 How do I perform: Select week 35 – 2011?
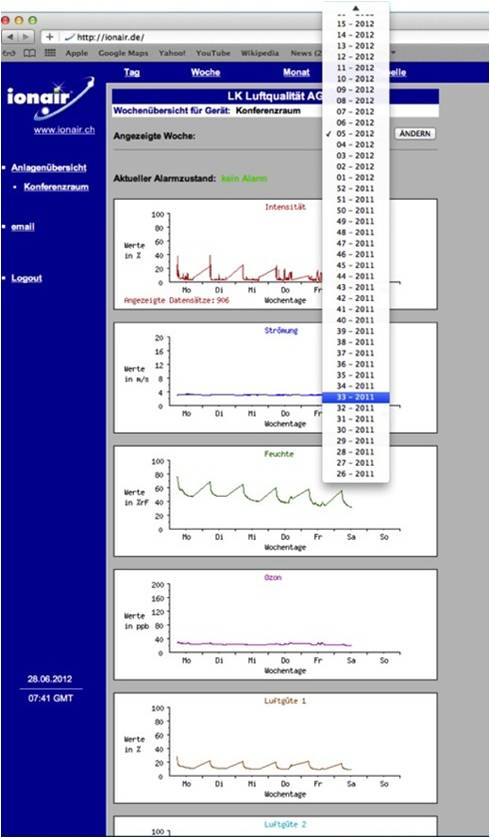coord(356,375)
